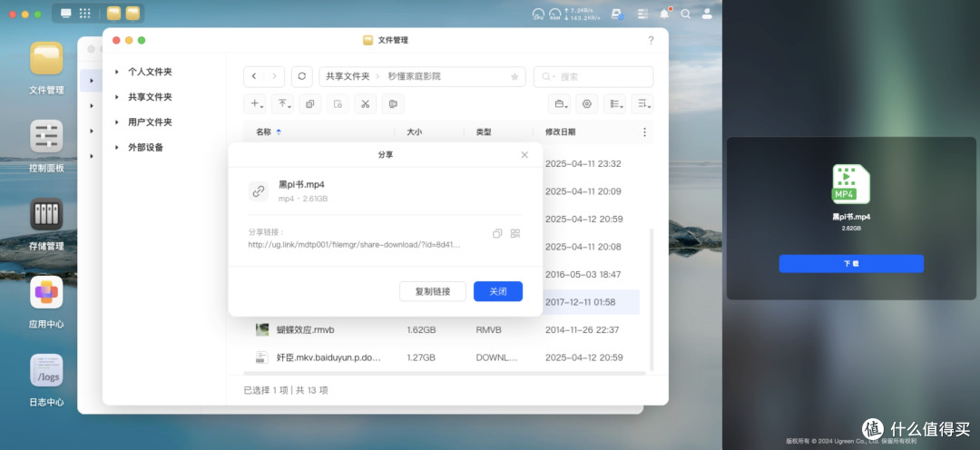Image resolution: width=980 pixels, height=450 pixels.
Task: Open the task list icon in top bar
Action: click(643, 14)
